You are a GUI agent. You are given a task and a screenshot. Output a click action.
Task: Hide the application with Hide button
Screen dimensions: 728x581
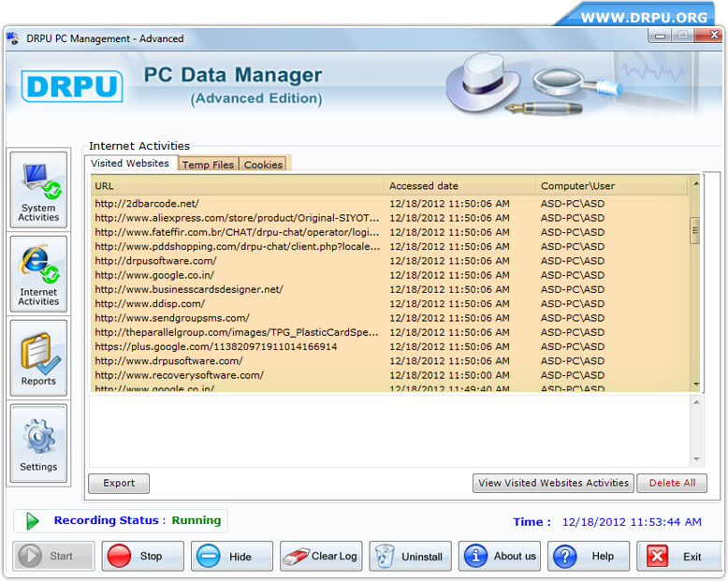(x=232, y=556)
